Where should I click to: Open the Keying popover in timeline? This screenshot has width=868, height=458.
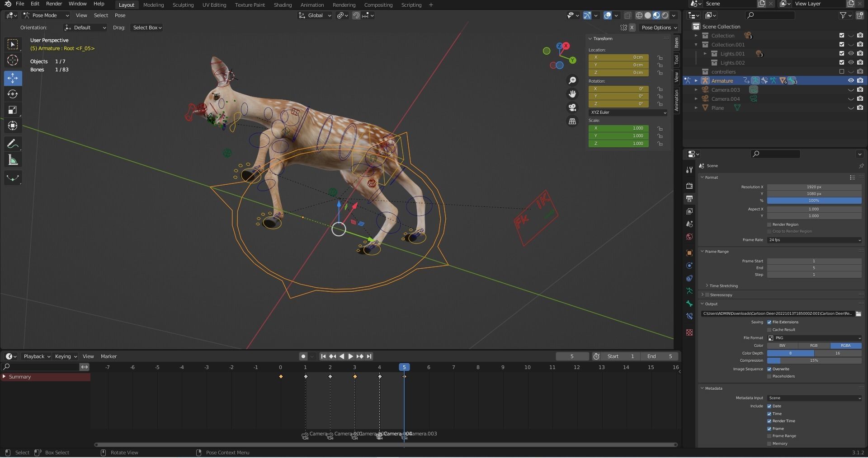point(66,356)
